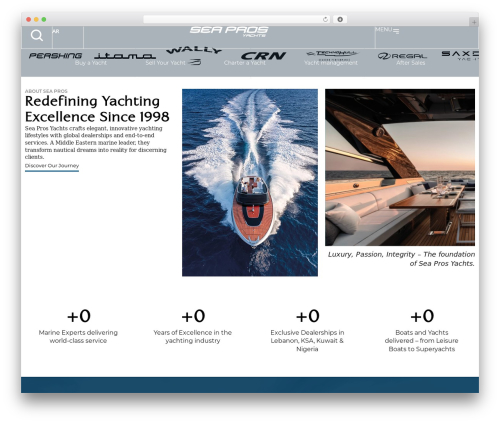Open the Yacht management menu item

331,63
